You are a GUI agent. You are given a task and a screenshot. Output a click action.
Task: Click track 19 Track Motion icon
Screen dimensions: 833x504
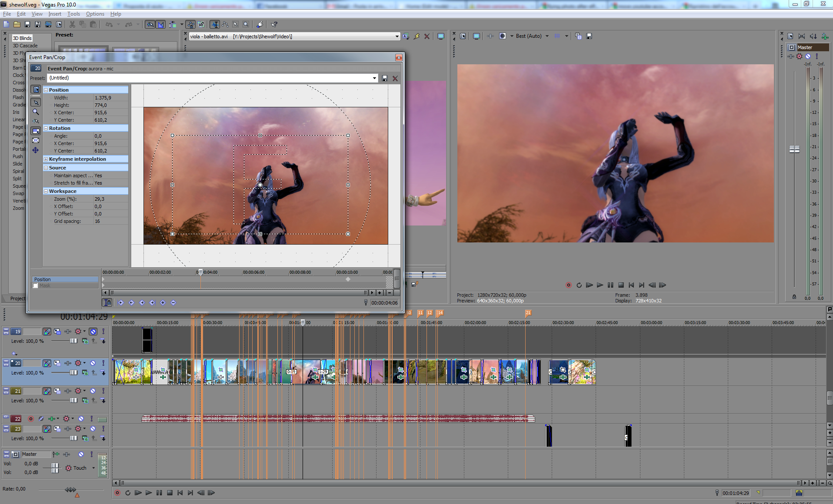pos(57,332)
